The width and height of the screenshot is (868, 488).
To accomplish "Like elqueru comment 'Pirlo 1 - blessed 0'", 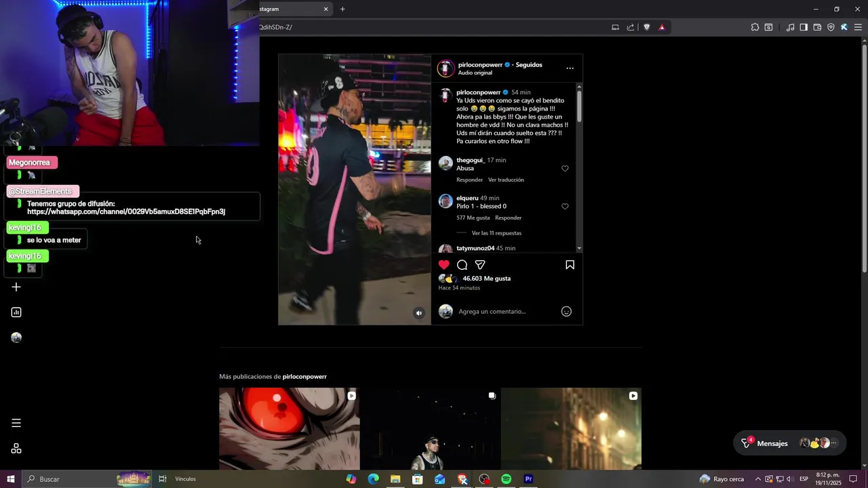I will (565, 207).
